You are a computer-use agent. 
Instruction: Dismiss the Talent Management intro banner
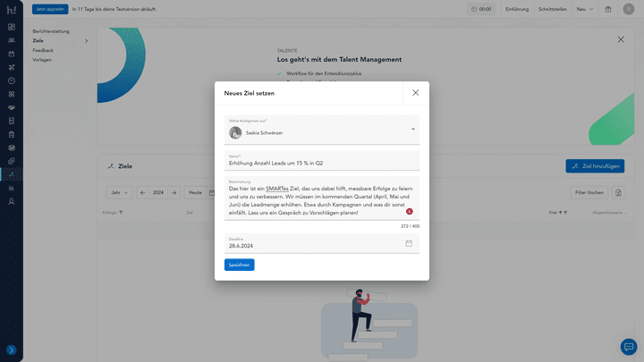(x=621, y=39)
